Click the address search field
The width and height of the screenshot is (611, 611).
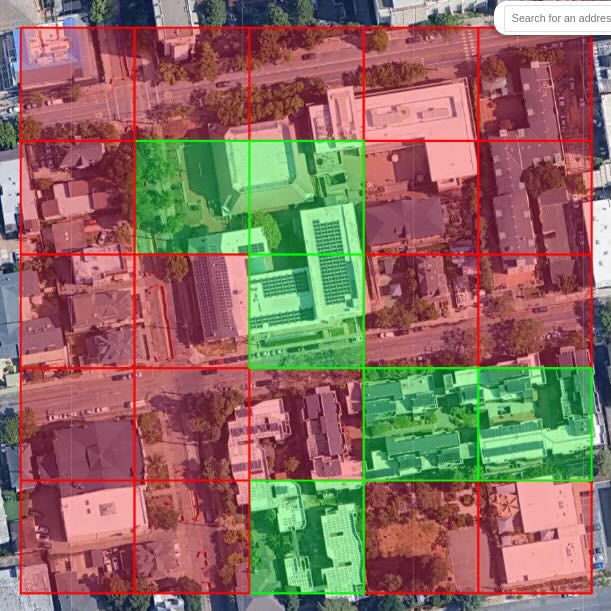point(558,18)
